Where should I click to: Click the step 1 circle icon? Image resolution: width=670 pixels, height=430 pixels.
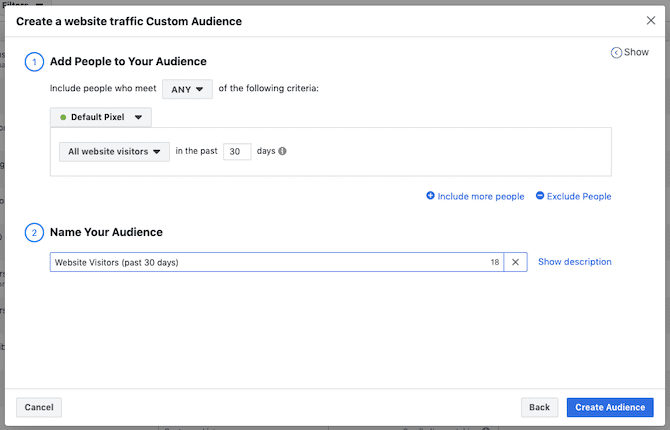34,62
